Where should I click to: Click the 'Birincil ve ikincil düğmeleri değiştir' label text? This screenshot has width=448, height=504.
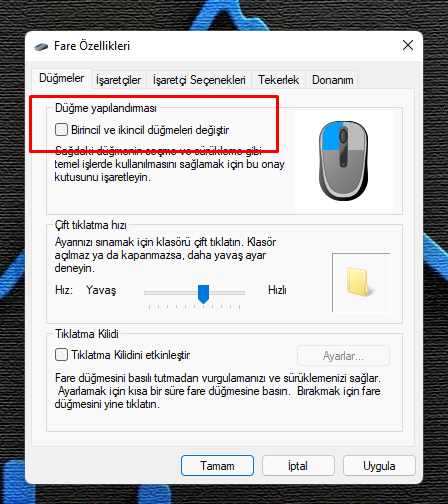coord(150,130)
